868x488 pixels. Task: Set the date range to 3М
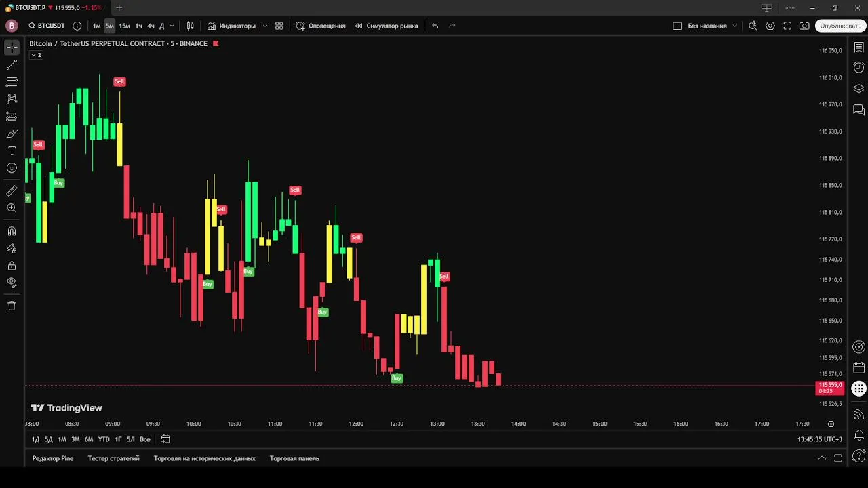point(75,439)
